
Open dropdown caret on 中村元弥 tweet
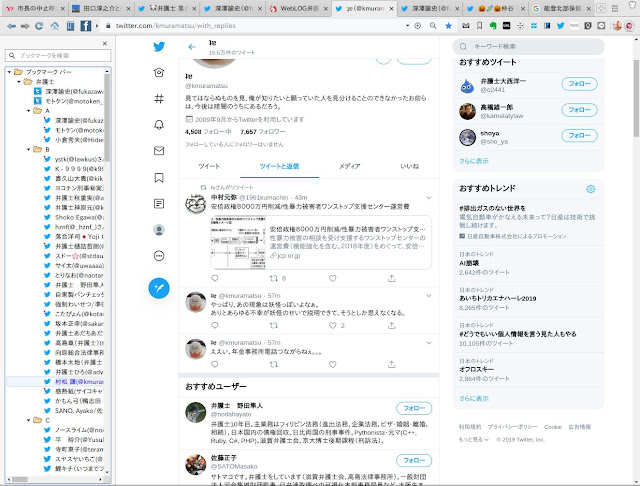(429, 198)
